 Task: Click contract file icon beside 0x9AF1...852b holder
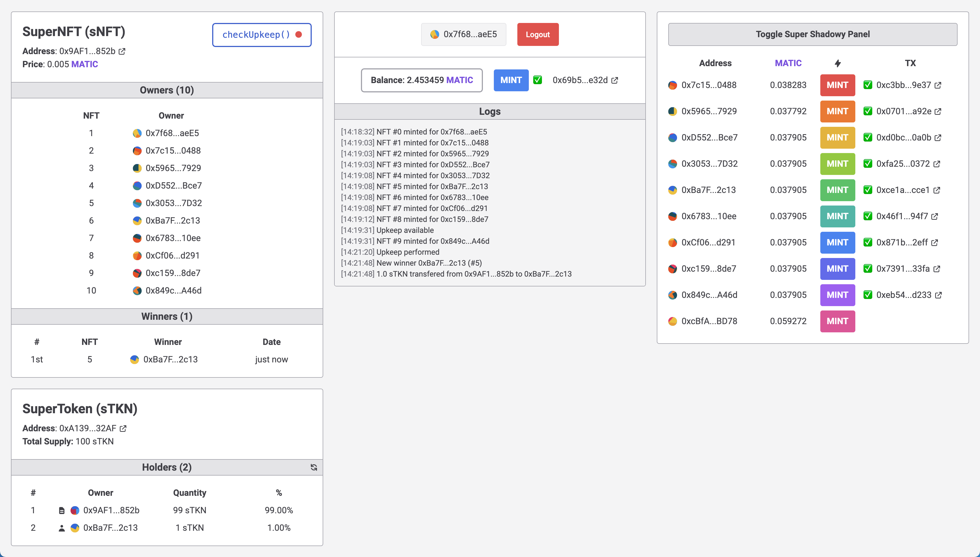point(62,510)
